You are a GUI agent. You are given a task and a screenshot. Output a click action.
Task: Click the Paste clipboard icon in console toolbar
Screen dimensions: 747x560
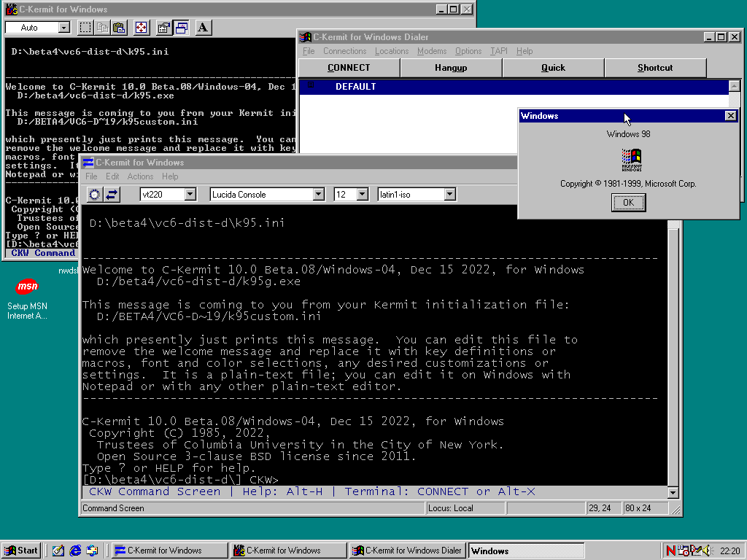(x=119, y=28)
